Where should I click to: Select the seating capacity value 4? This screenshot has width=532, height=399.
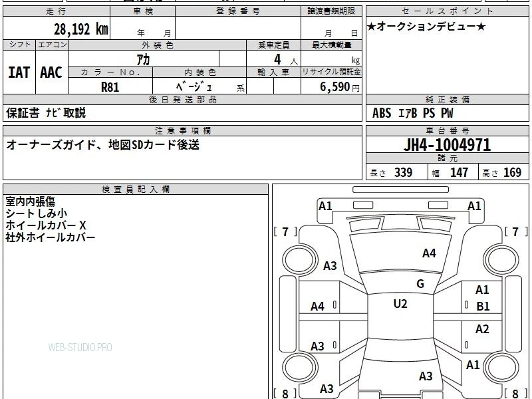pyautogui.click(x=277, y=59)
